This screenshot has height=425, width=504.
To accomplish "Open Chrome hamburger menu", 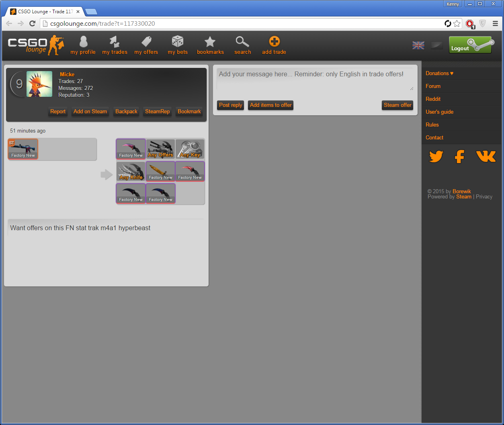I will click(495, 24).
